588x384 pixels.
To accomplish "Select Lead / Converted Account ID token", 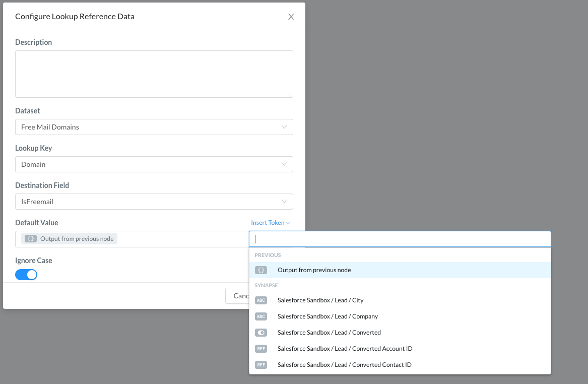I will (400, 349).
